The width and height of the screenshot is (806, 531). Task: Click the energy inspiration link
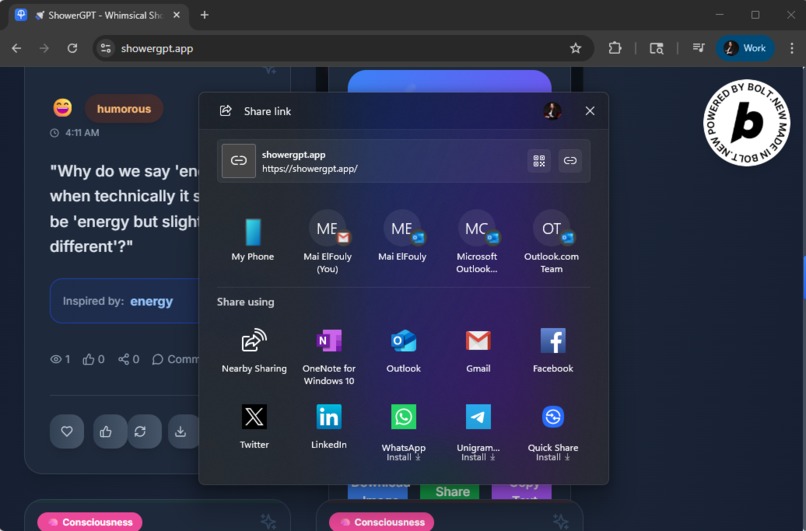(151, 301)
